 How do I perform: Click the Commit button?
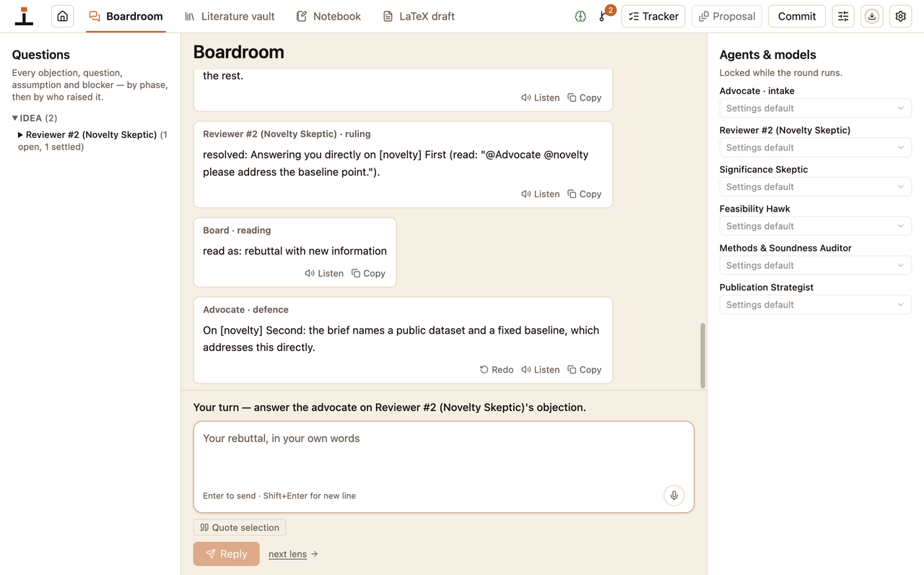797,16
